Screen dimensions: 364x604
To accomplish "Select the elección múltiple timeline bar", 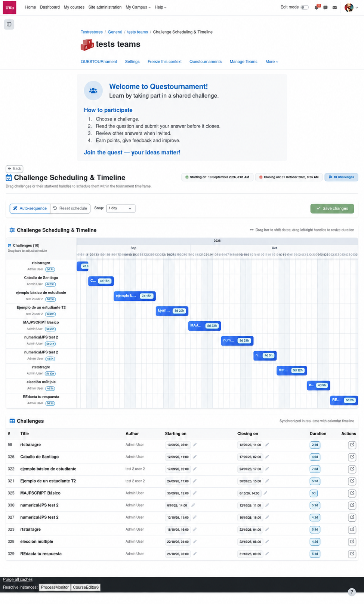I will 318,385.
